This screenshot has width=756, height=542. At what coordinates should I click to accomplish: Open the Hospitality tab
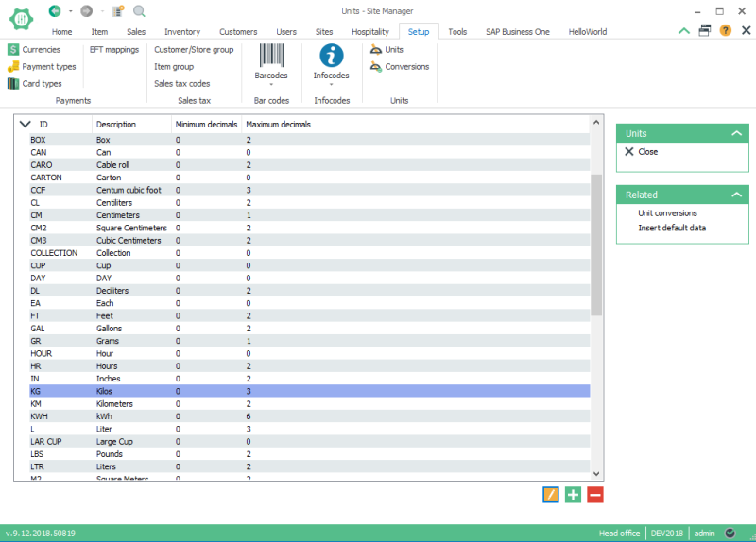pyautogui.click(x=369, y=31)
